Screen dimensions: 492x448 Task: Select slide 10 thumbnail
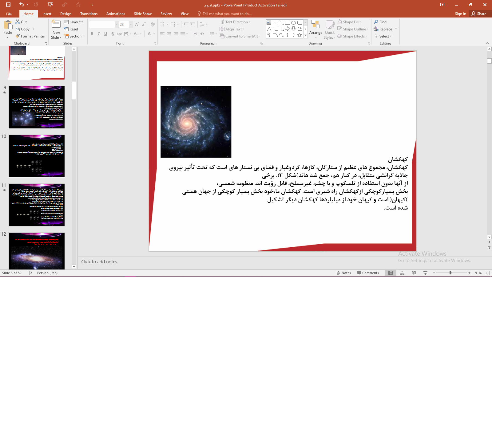(37, 156)
